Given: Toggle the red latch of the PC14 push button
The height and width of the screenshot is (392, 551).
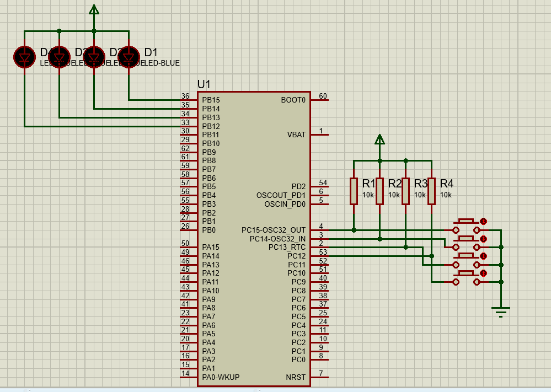Looking at the screenshot, I should [484, 239].
